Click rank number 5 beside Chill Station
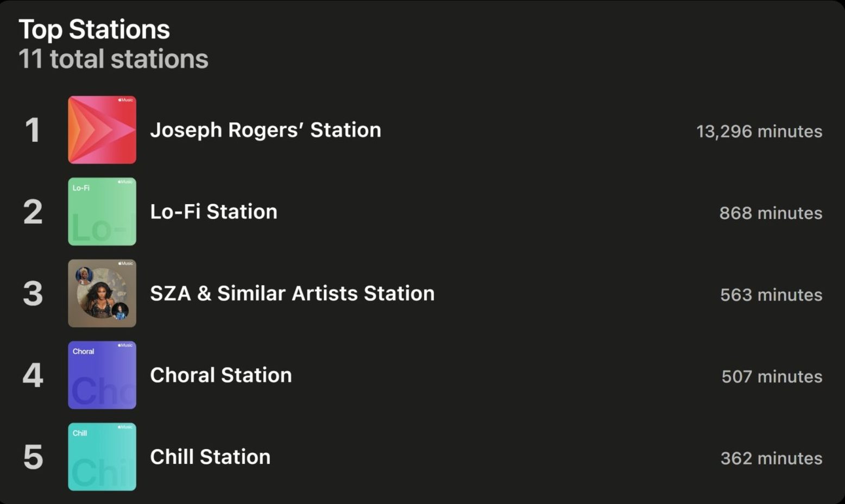This screenshot has width=845, height=504. tap(33, 457)
